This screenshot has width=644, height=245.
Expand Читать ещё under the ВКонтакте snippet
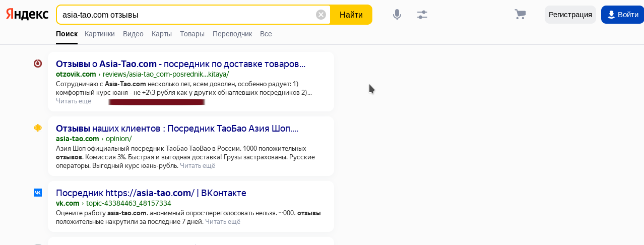click(x=223, y=221)
